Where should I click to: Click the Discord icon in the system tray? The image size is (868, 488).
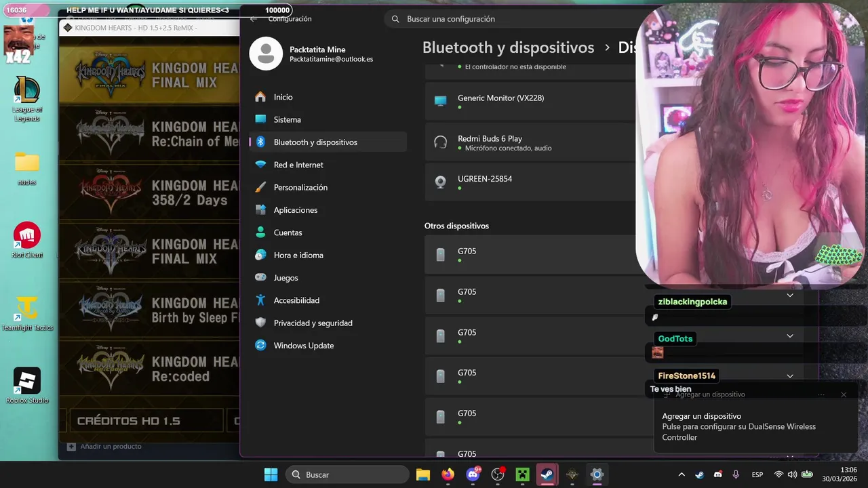coord(718,474)
